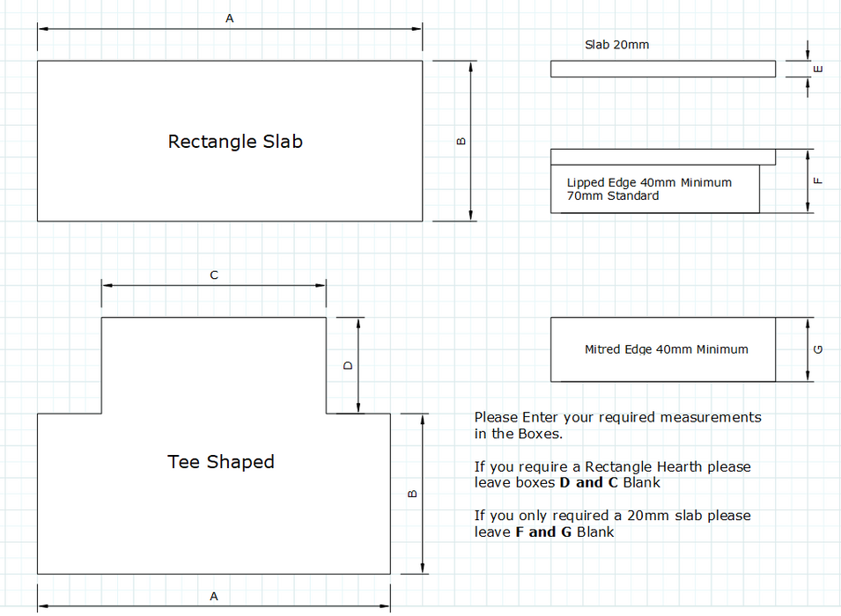This screenshot has width=841, height=616.
Task: Select dimension label E beside 20mm slab
Action: click(x=818, y=69)
